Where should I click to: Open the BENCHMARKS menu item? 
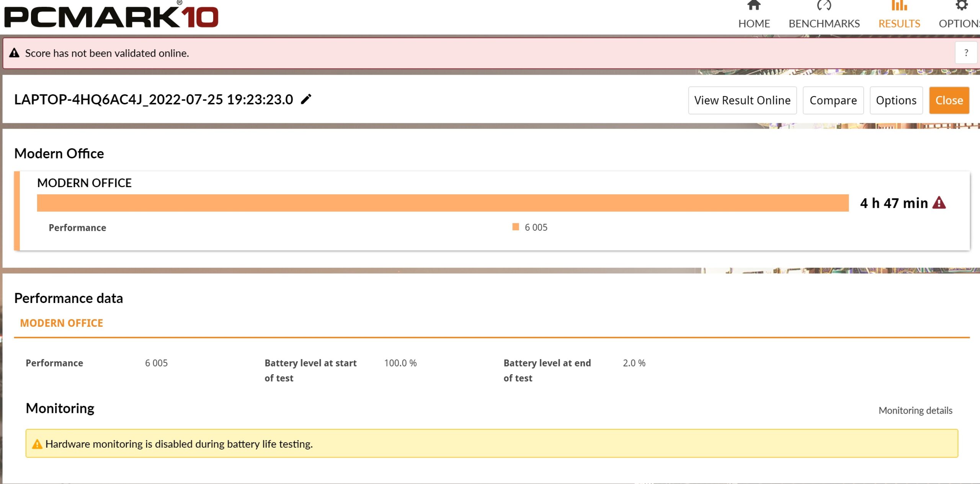click(x=824, y=24)
